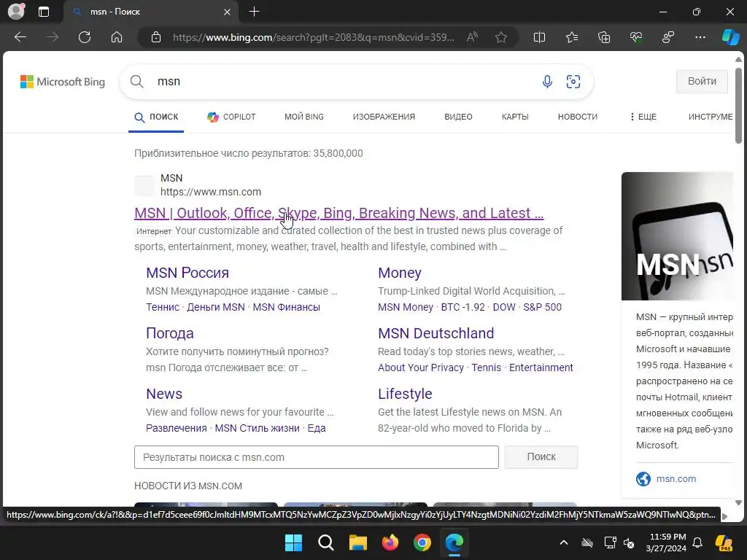Open visual search camera icon

tap(573, 82)
